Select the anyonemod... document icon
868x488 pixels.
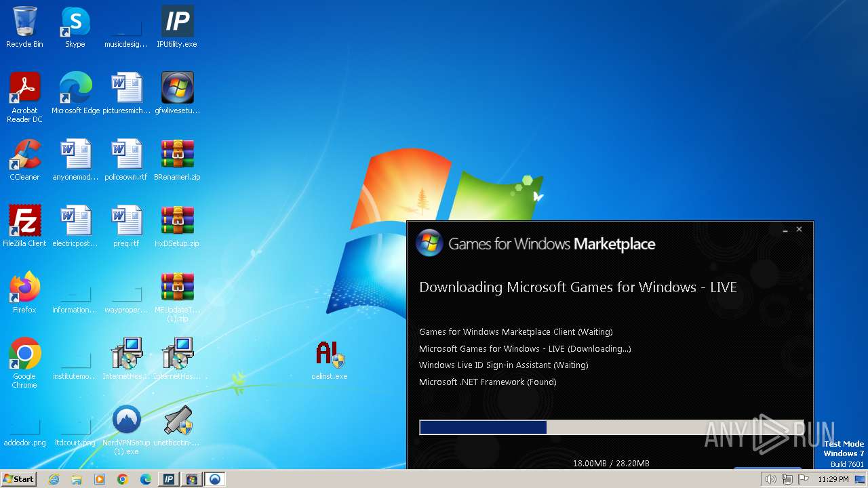pyautogui.click(x=75, y=160)
